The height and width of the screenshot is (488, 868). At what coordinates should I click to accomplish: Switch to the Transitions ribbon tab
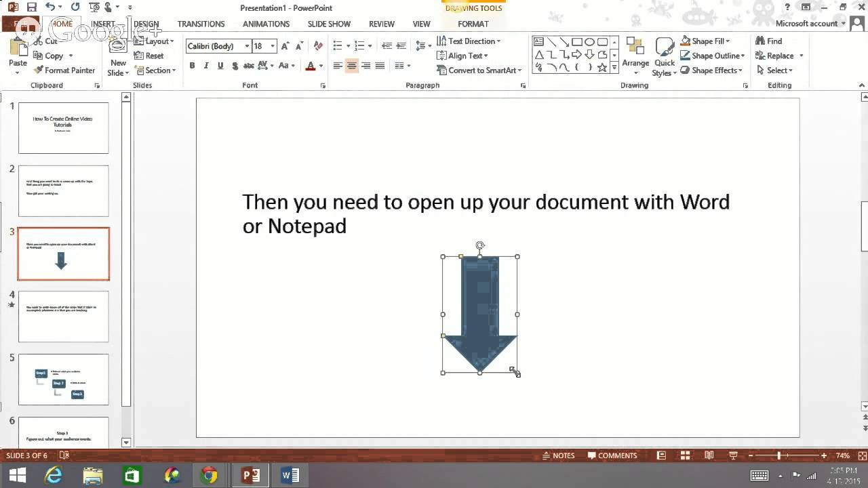(201, 24)
